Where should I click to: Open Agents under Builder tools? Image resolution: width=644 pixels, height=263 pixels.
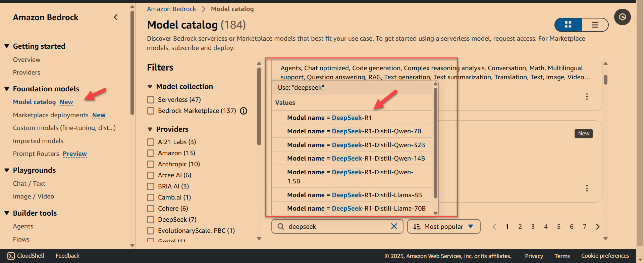coord(23,226)
